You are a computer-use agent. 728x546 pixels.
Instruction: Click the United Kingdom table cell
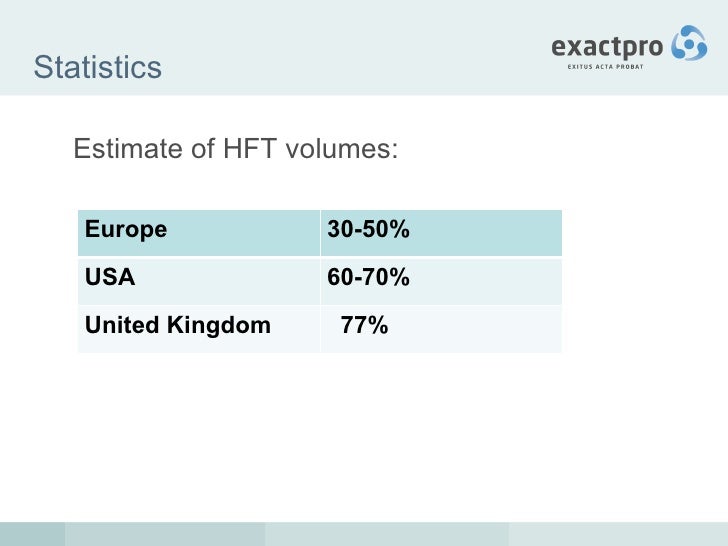(x=199, y=329)
